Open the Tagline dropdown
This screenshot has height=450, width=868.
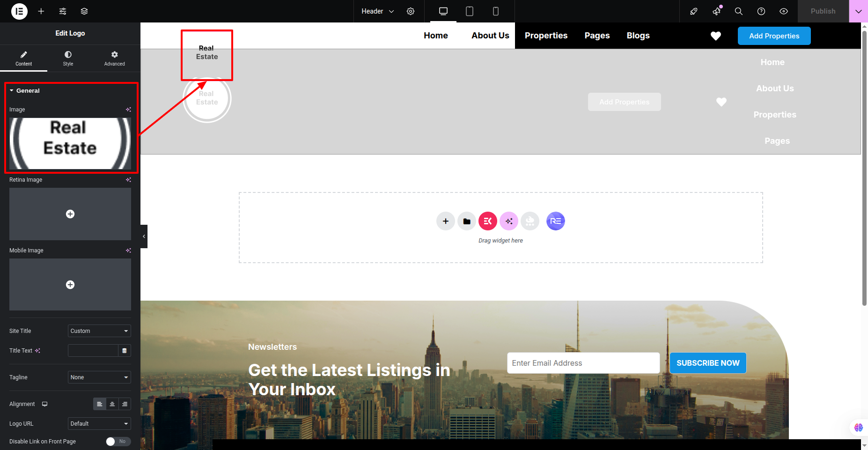(x=99, y=377)
